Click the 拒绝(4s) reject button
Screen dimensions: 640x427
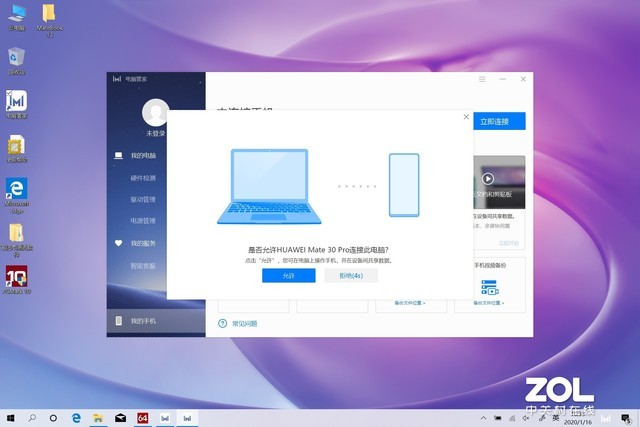click(x=351, y=276)
